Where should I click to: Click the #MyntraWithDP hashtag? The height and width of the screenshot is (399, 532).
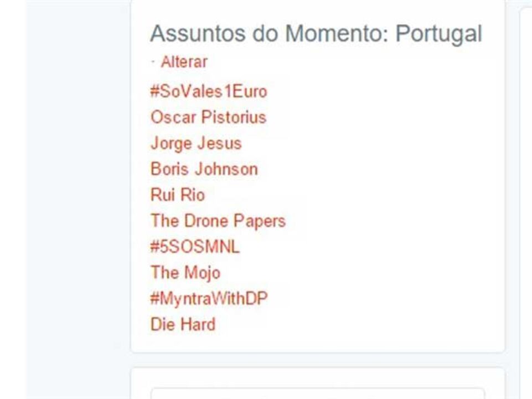click(209, 299)
